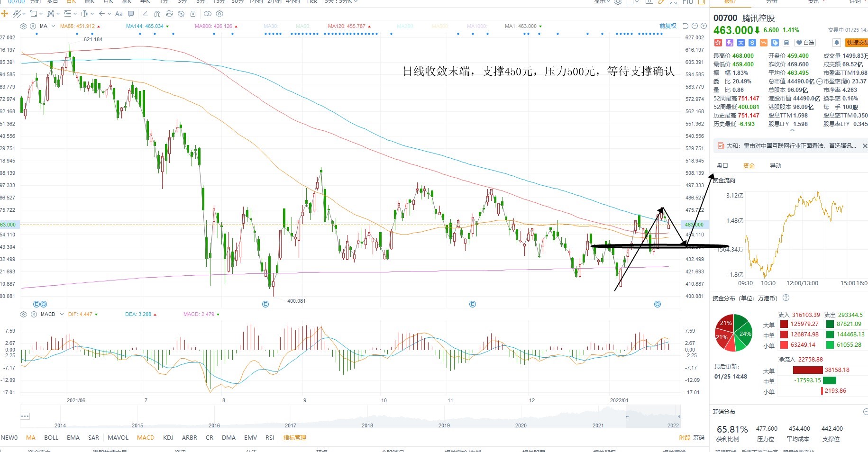Zoom out chart with minus circle icon

[x=695, y=26]
